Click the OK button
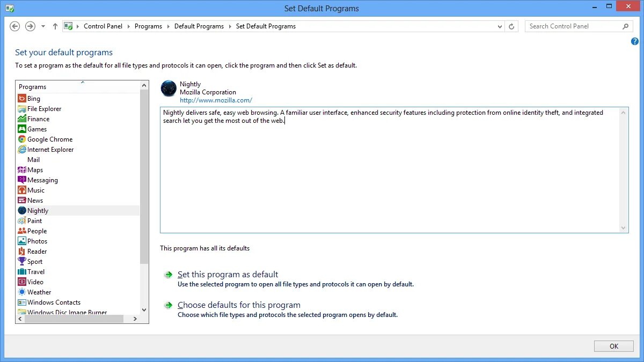This screenshot has width=644, height=362. tap(614, 346)
